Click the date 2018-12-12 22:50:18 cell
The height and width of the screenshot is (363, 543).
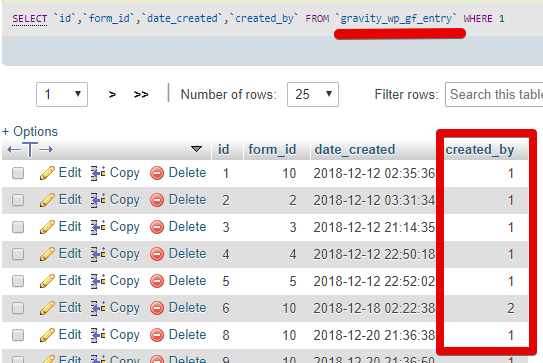pyautogui.click(x=374, y=254)
